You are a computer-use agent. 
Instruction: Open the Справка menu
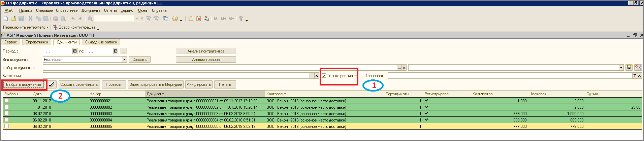(159, 10)
